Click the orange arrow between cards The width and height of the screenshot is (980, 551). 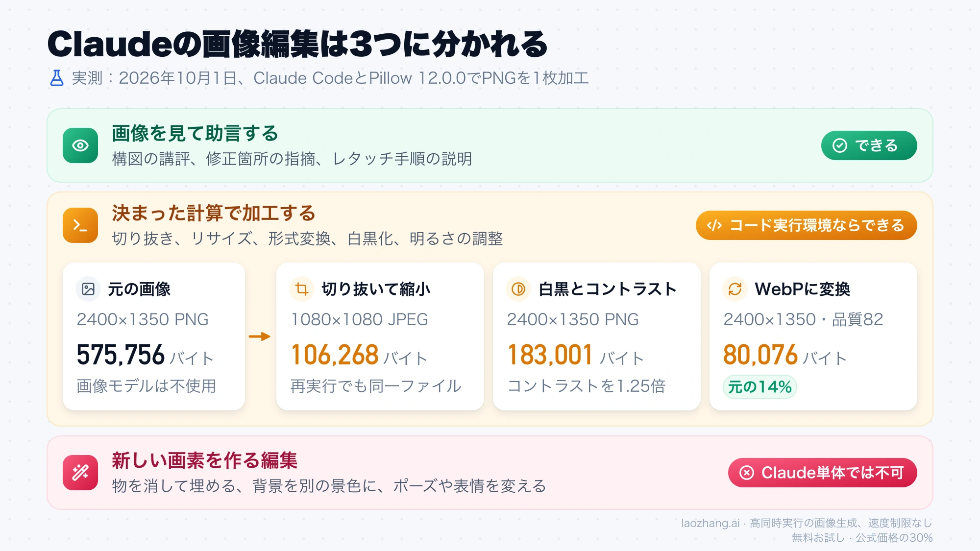260,336
